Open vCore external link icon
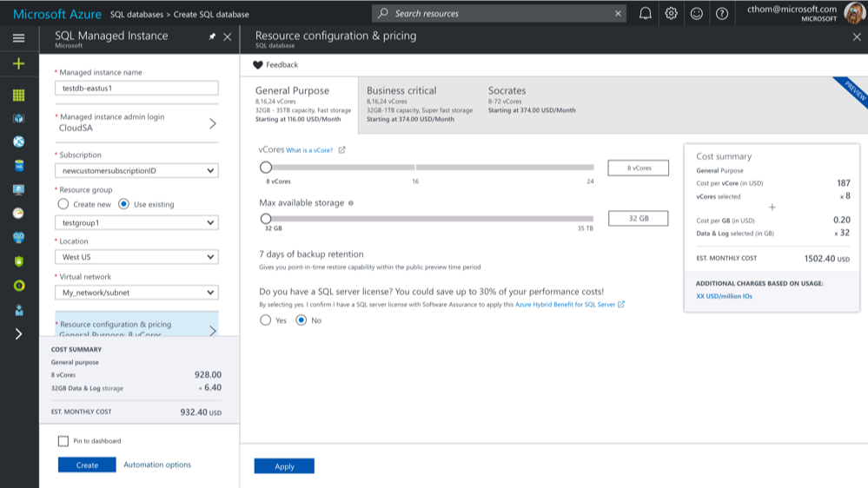Viewport: 868px width, 488px height. click(342, 150)
